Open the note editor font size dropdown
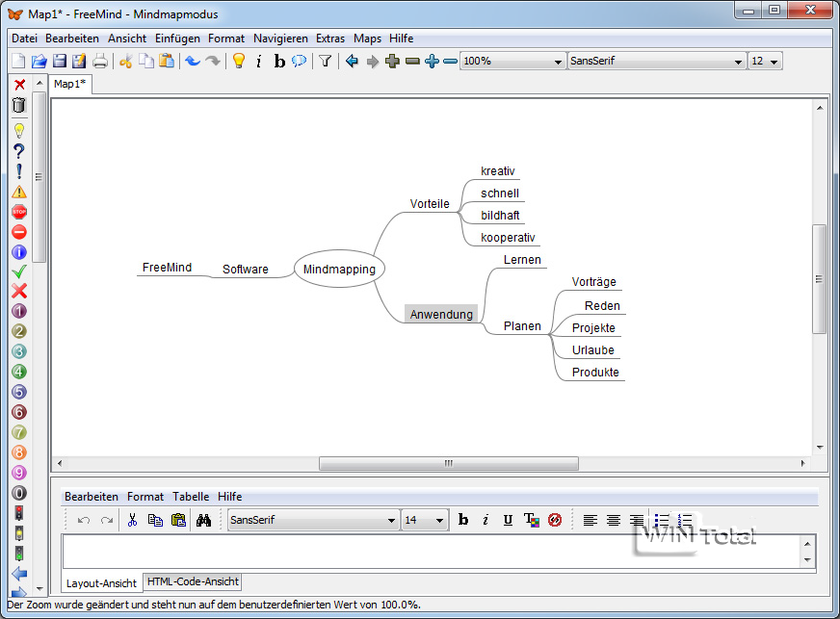This screenshot has height=619, width=840. click(x=424, y=520)
